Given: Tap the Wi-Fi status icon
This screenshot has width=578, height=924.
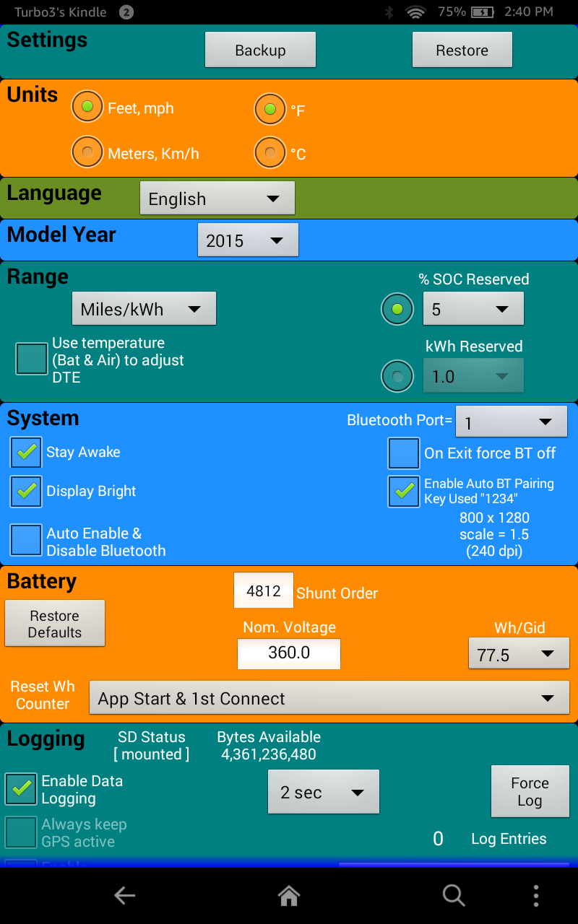Looking at the screenshot, I should tap(415, 12).
